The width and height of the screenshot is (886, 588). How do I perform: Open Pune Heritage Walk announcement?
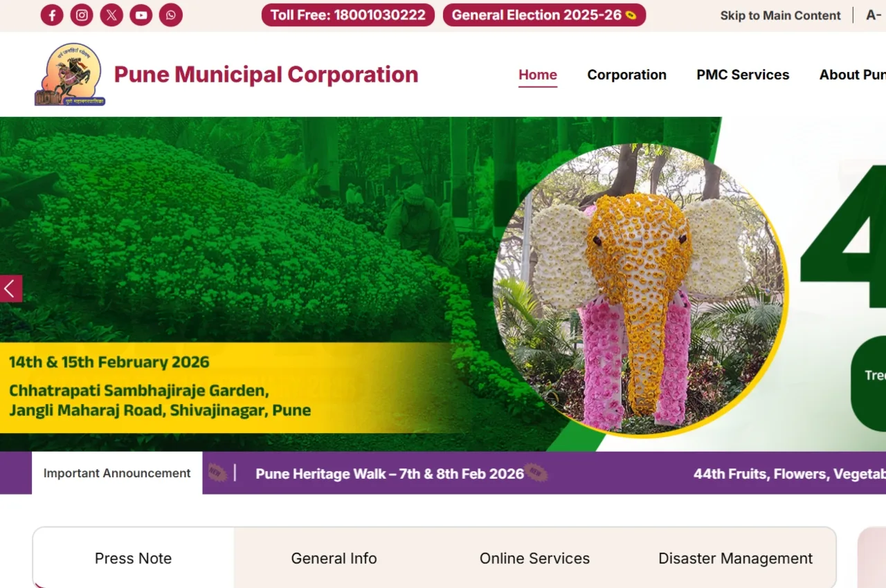pyautogui.click(x=390, y=474)
